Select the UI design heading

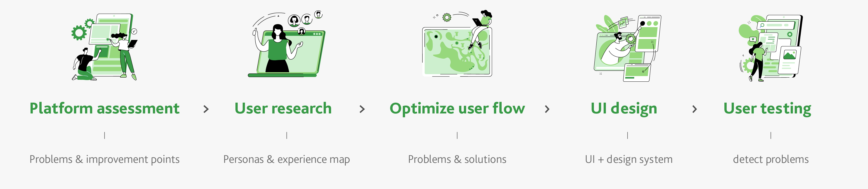click(624, 109)
